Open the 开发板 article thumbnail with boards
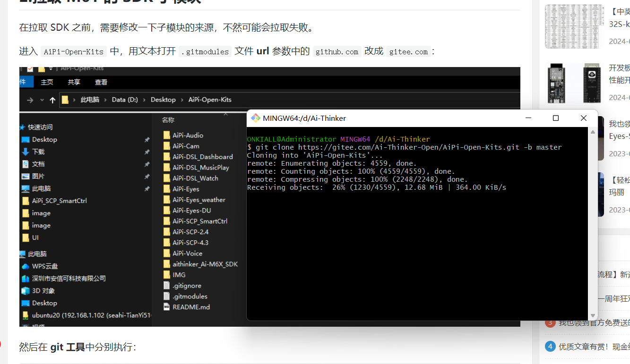Image resolution: width=630 pixels, height=364 pixels. pos(574,83)
